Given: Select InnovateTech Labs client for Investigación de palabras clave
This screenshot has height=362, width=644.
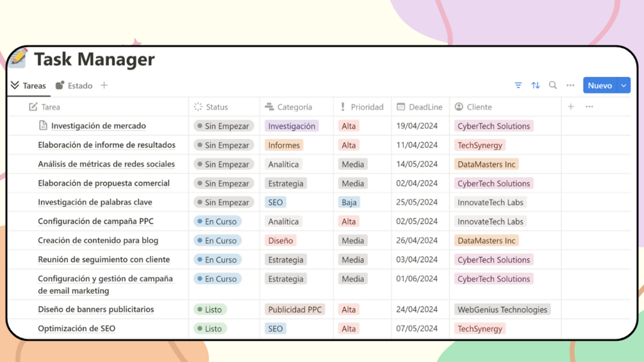Looking at the screenshot, I should pos(490,202).
